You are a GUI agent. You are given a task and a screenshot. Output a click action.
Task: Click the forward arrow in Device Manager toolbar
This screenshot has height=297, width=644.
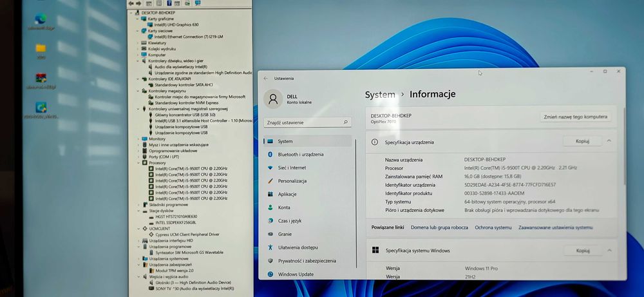click(139, 3)
